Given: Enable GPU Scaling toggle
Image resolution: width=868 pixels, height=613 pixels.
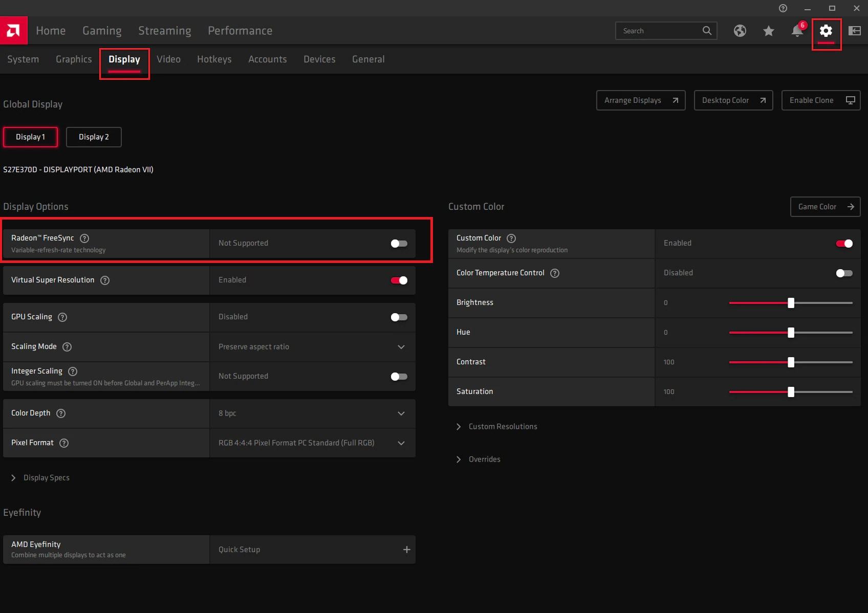Looking at the screenshot, I should 399,317.
